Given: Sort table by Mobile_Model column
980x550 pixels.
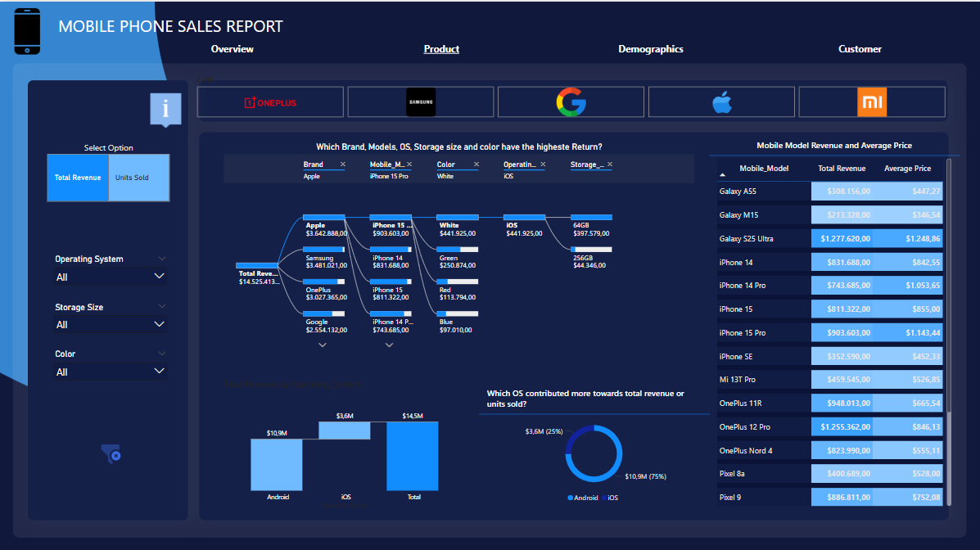Looking at the screenshot, I should point(764,169).
